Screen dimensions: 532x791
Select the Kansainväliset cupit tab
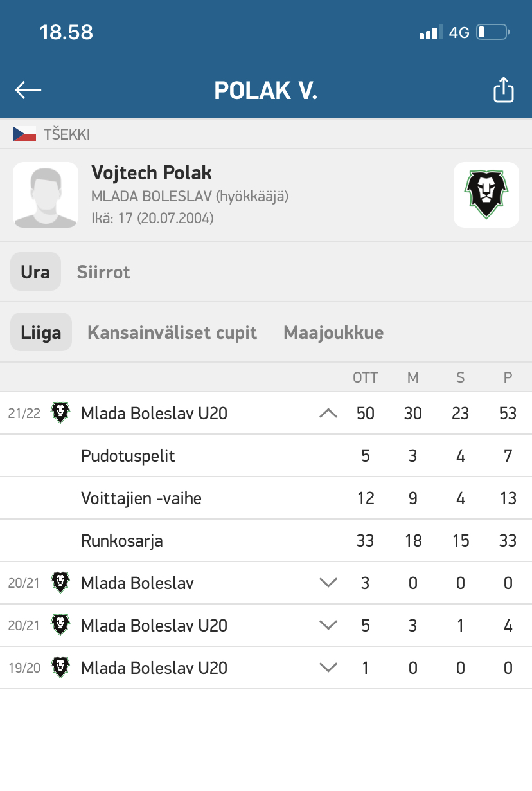pyautogui.click(x=172, y=332)
